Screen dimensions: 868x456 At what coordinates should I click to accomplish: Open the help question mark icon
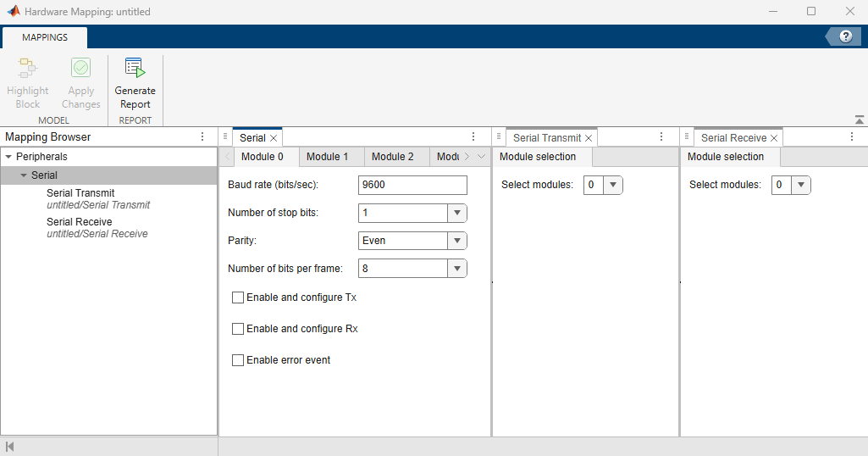click(845, 36)
